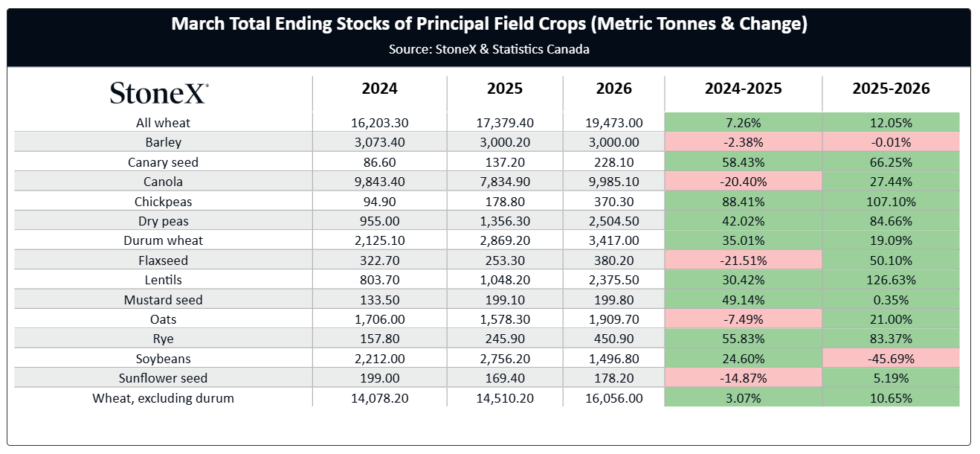This screenshot has width=980, height=454.
Task: Select Chickpeas 2026 value 370.30
Action: point(613,202)
